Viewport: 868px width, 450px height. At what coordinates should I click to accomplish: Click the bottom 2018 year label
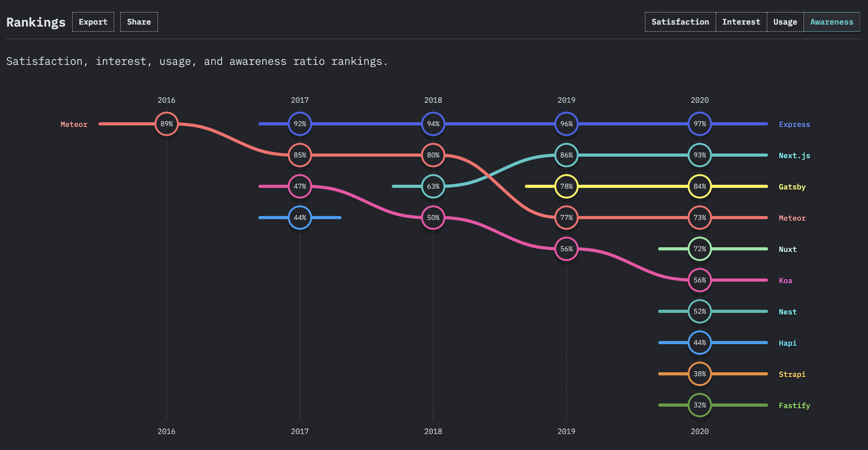click(x=433, y=431)
